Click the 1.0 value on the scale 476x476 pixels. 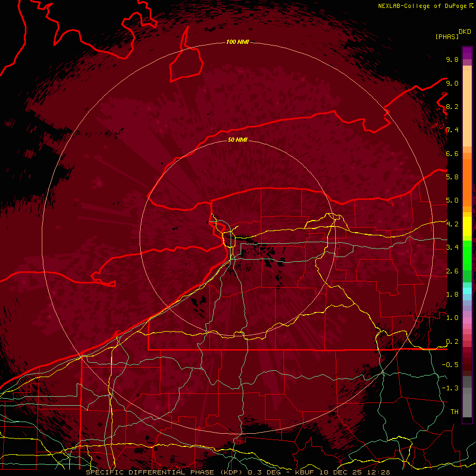pyautogui.click(x=452, y=317)
